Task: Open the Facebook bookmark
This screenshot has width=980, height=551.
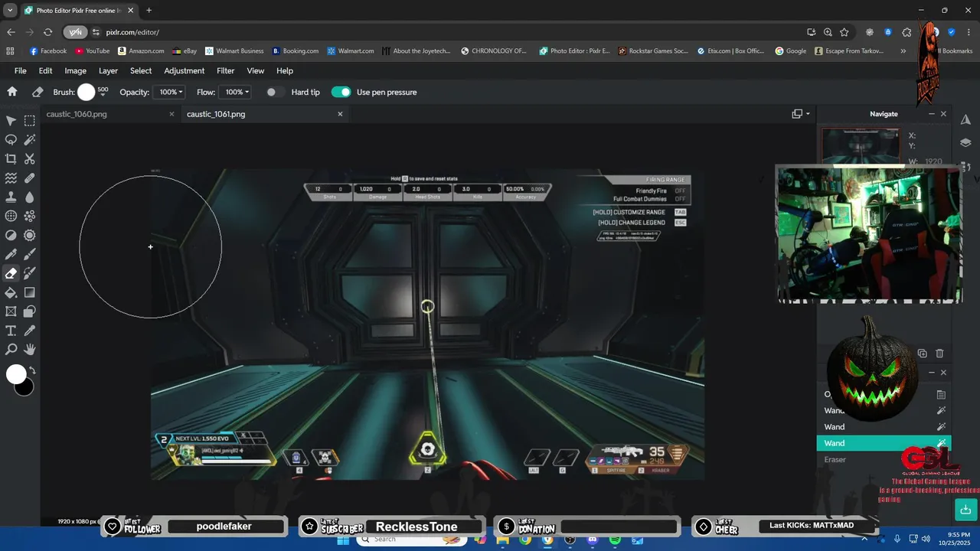Action: click(x=48, y=51)
